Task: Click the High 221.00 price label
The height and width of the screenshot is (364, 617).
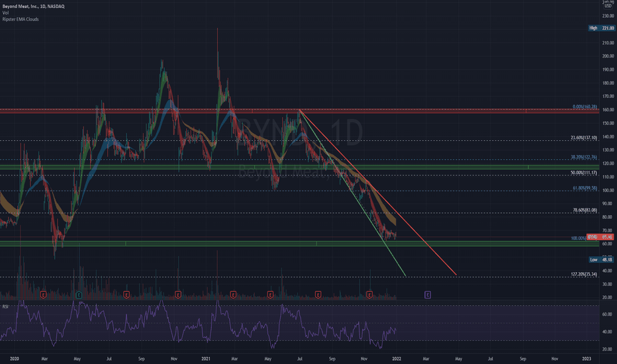Action: pyautogui.click(x=601, y=28)
